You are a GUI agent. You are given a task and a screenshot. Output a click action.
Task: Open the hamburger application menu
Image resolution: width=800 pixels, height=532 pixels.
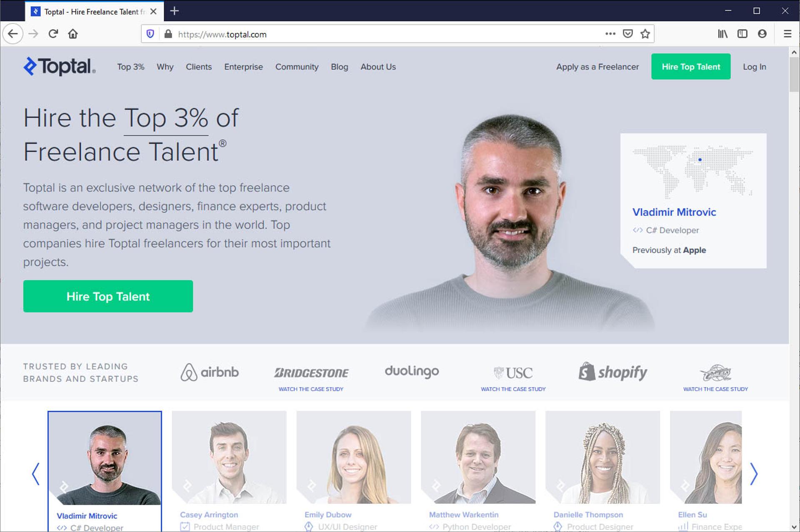[x=787, y=34]
